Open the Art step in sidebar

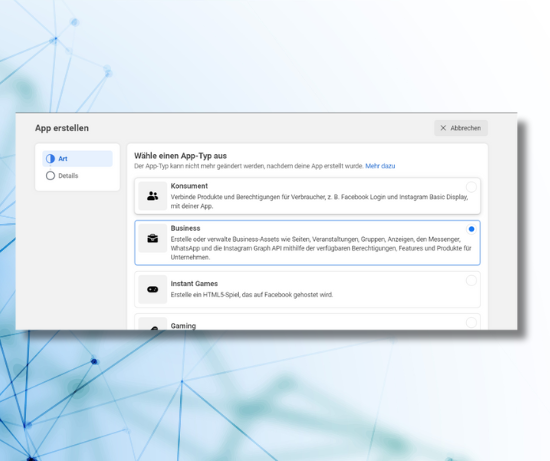tap(78, 159)
